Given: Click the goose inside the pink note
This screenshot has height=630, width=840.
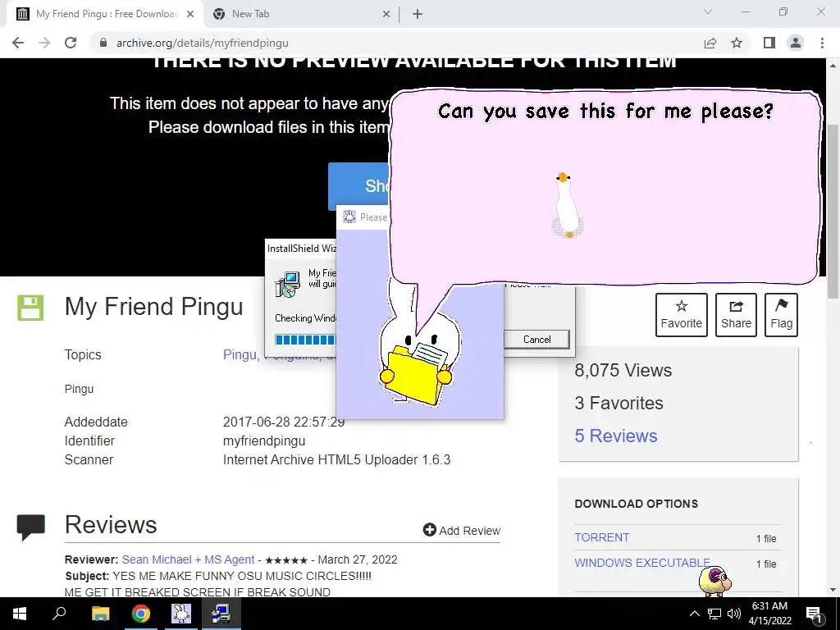Looking at the screenshot, I should [x=566, y=205].
